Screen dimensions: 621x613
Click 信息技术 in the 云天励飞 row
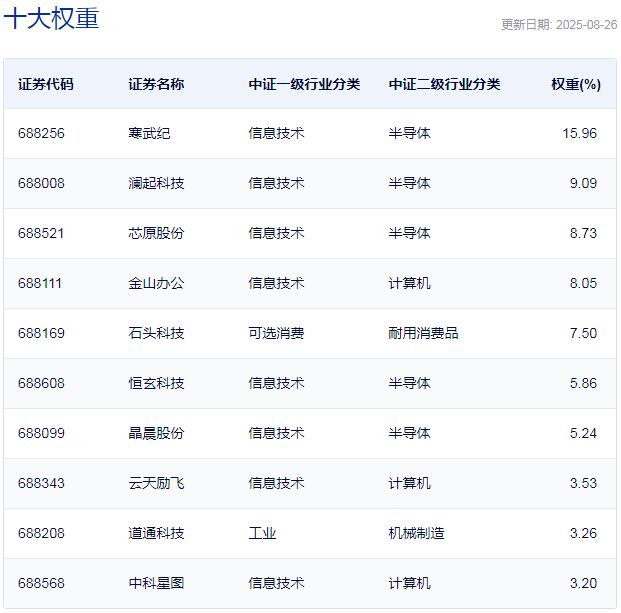[x=276, y=484]
